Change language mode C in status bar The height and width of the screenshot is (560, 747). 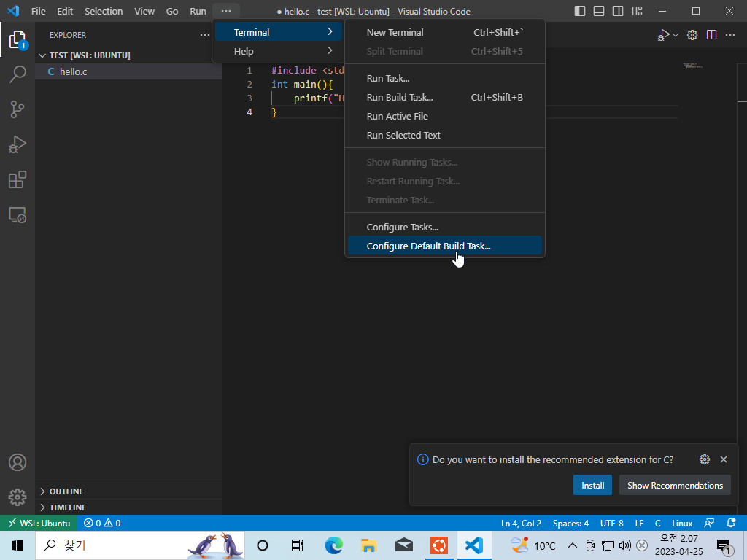coord(658,523)
